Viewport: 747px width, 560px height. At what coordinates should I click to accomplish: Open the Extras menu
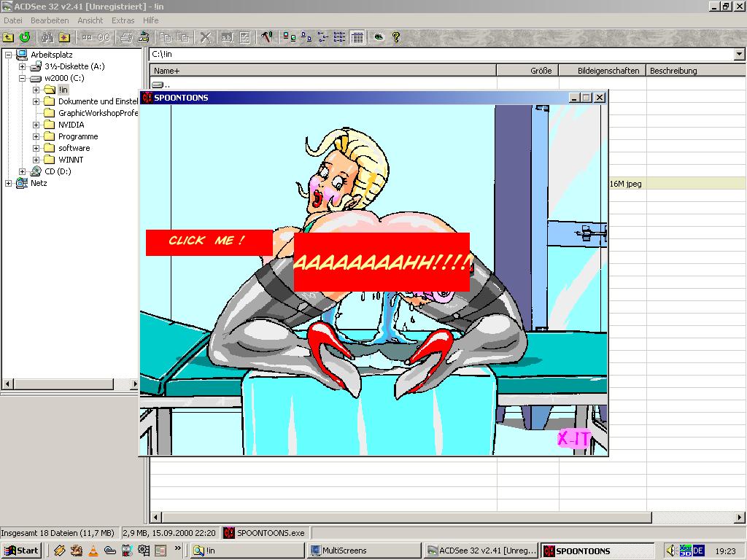click(x=123, y=20)
